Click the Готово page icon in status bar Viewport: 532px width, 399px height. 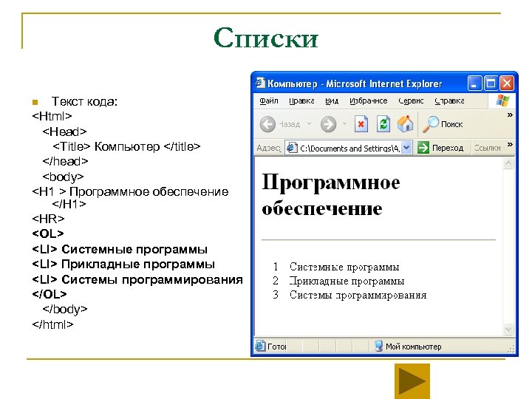point(260,346)
